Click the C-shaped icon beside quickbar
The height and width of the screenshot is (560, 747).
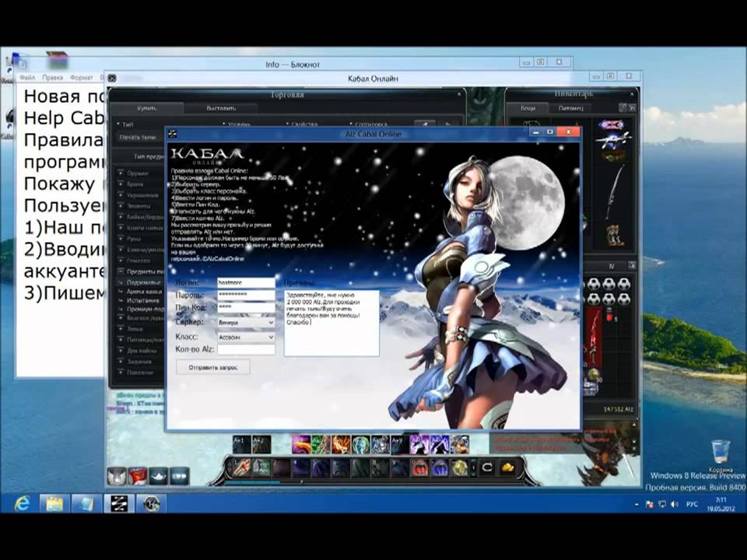[487, 467]
